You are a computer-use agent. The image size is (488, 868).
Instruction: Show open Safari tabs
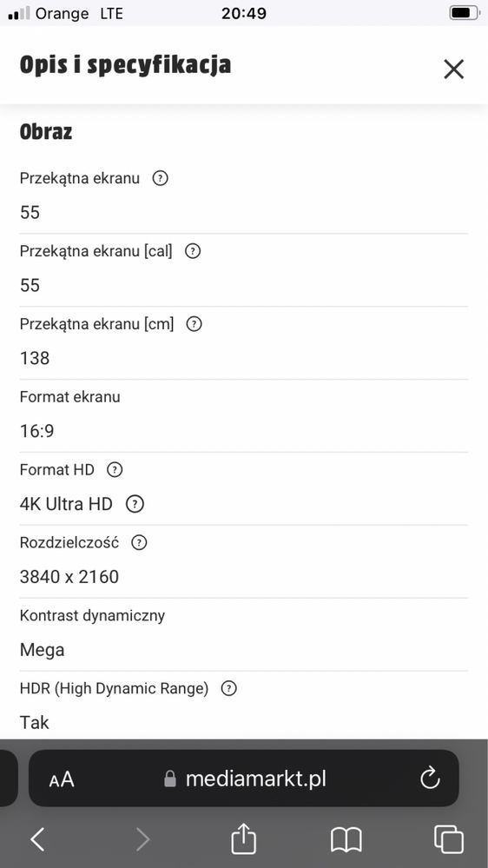pyautogui.click(x=449, y=839)
